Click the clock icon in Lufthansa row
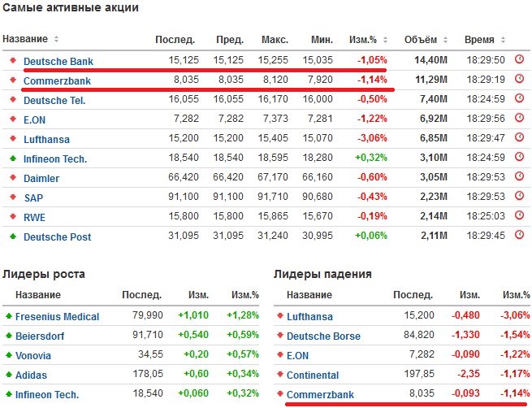 (520, 138)
